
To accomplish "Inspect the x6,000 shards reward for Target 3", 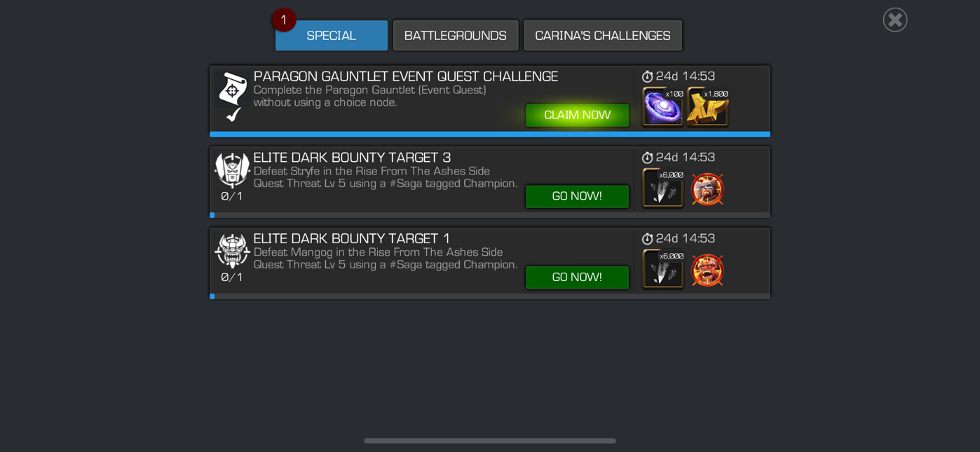I will click(x=662, y=188).
